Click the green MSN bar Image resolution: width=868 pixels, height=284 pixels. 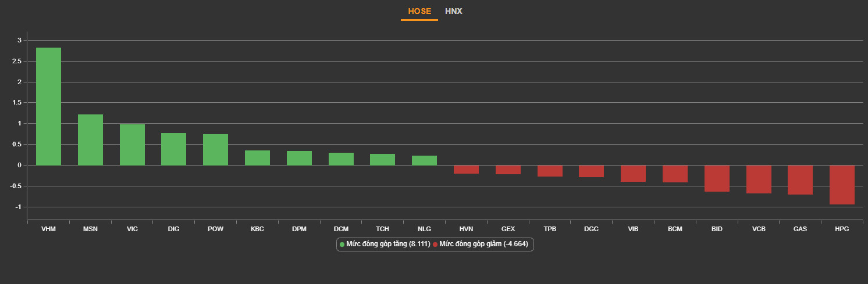coord(90,140)
